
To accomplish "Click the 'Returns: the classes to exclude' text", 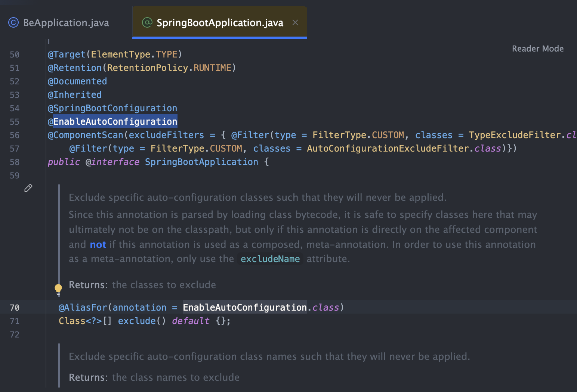I will click(x=142, y=285).
